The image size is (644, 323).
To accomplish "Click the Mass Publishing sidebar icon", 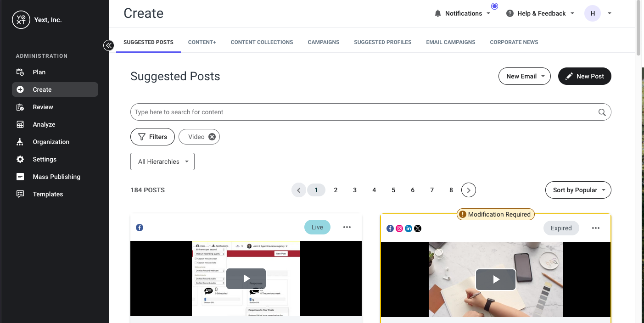I will pyautogui.click(x=20, y=177).
